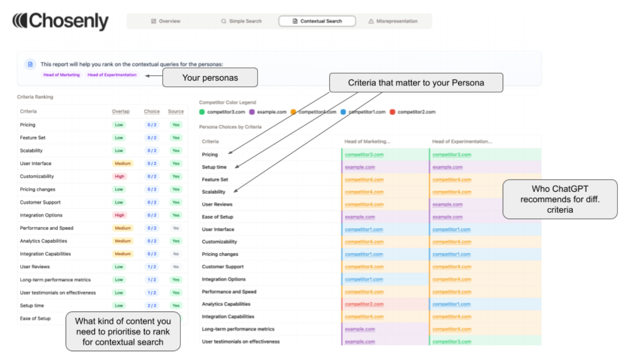Sort by the Choice column header
Screen dimensions: 621x364
152,111
